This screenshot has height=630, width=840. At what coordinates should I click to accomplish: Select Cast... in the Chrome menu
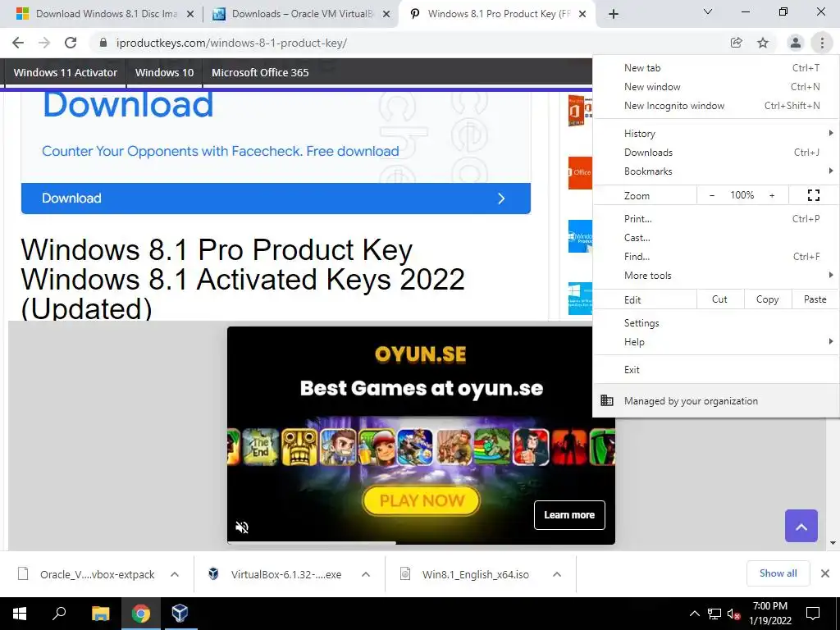click(715, 238)
